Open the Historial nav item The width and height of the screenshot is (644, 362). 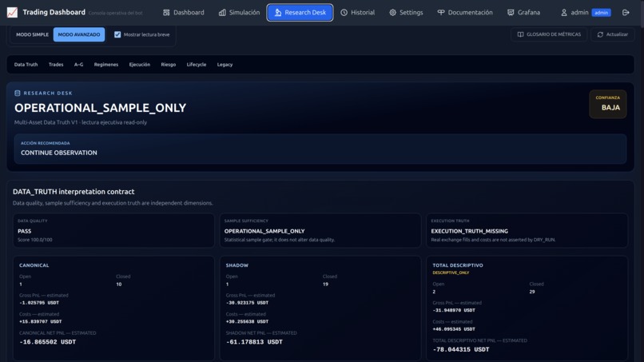click(358, 13)
